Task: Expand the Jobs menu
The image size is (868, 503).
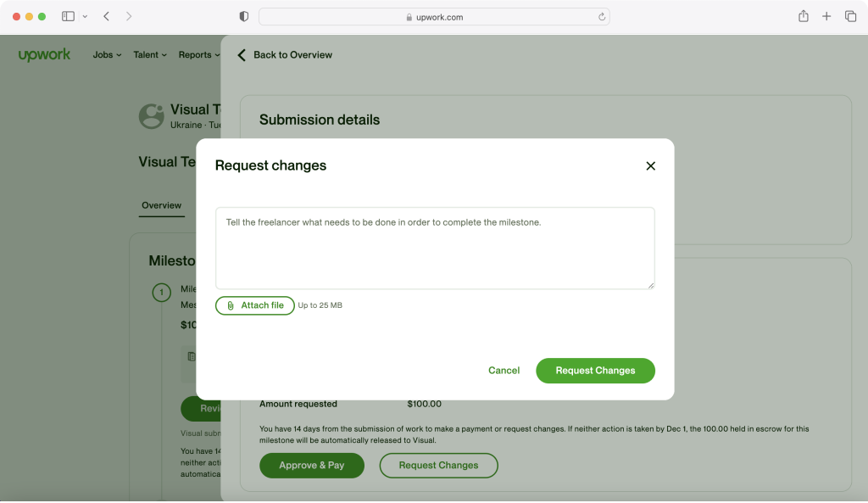Action: pos(107,55)
